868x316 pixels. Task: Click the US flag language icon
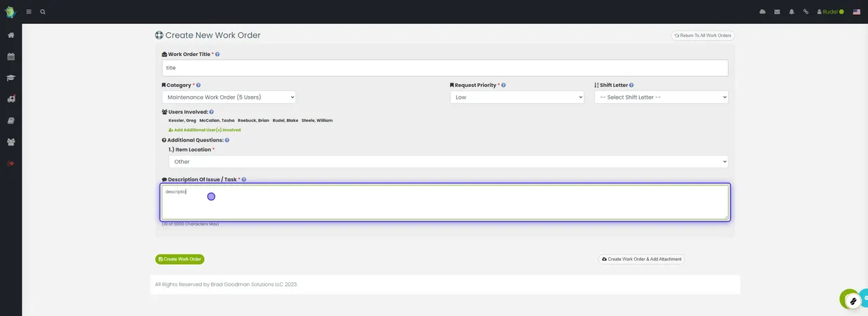click(x=856, y=12)
